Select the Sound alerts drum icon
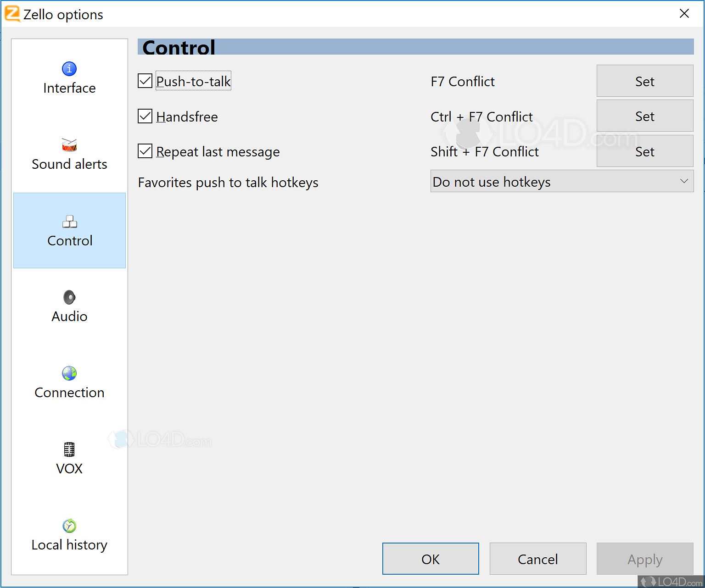 click(x=69, y=144)
